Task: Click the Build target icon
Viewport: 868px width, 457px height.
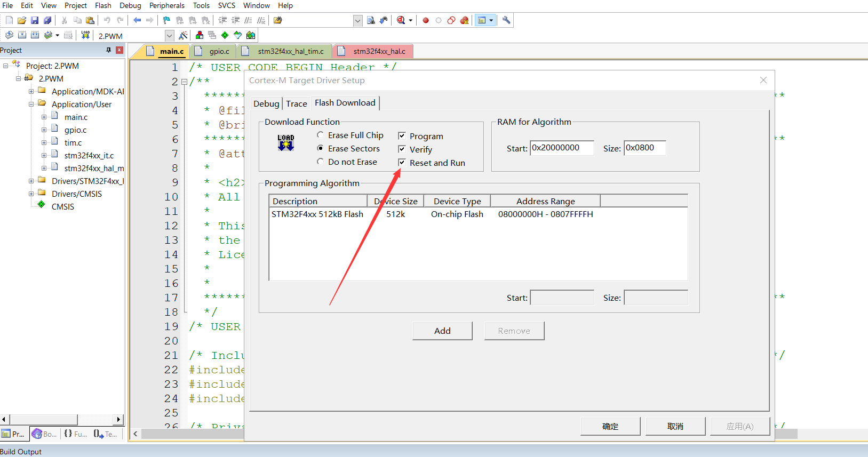Action: point(22,35)
